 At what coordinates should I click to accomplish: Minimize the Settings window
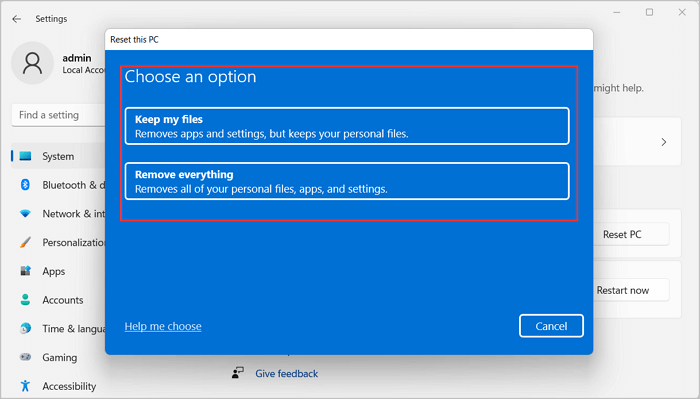(x=617, y=12)
